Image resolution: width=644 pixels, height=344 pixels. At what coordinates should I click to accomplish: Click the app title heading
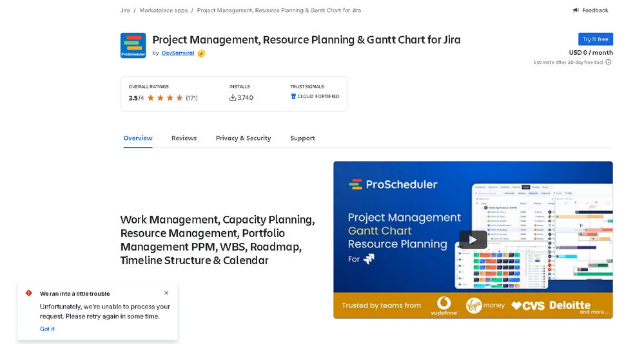coord(306,40)
